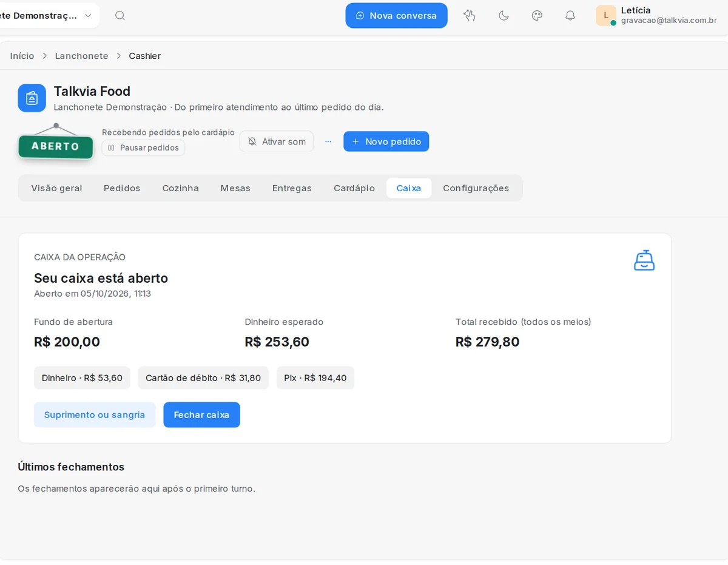Create a Novo pedido
Viewport: 728px width, 565px height.
pyautogui.click(x=386, y=141)
